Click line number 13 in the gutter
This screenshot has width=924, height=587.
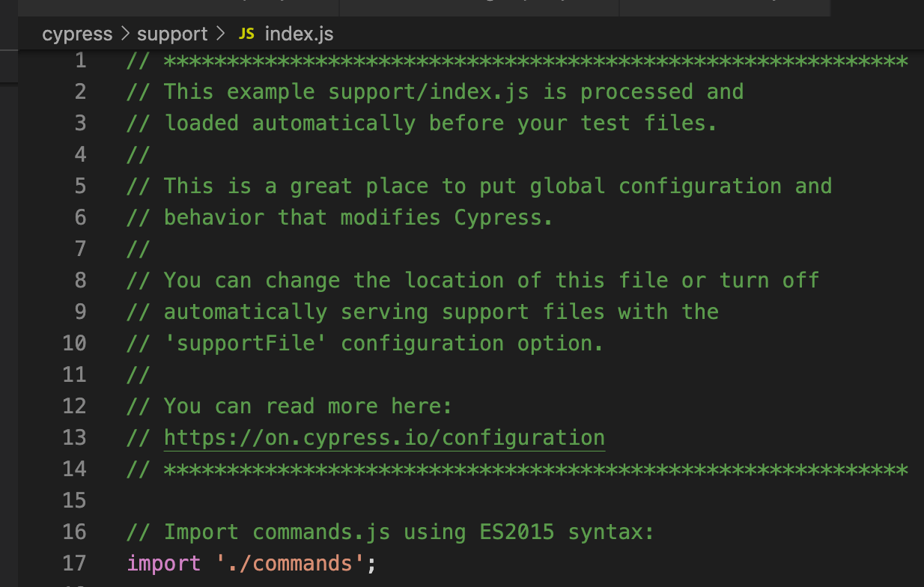[74, 437]
